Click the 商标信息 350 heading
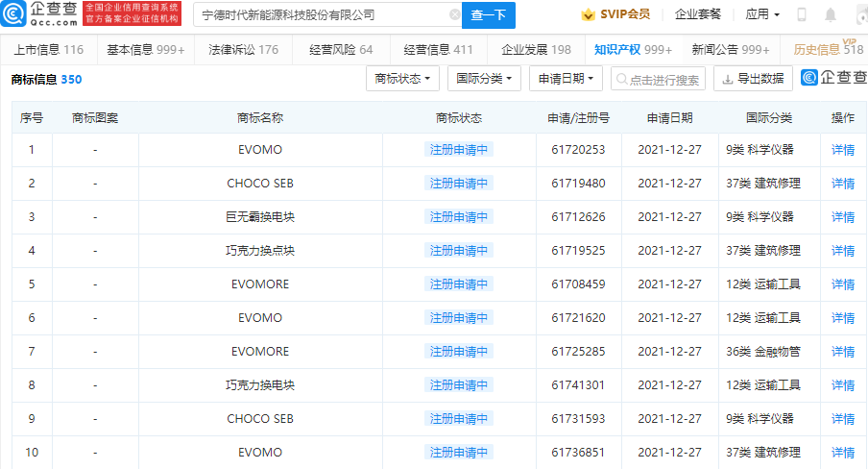 click(46, 79)
